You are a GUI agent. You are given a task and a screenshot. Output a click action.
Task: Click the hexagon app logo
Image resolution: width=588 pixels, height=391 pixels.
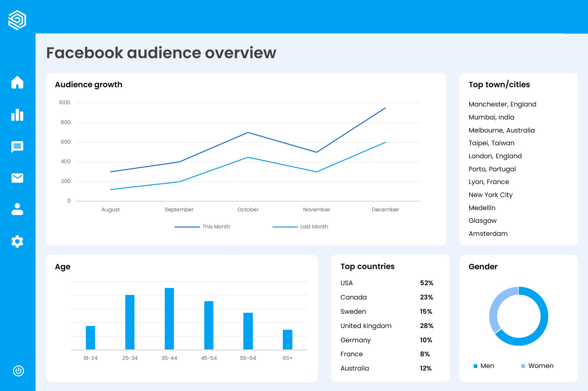point(17,20)
